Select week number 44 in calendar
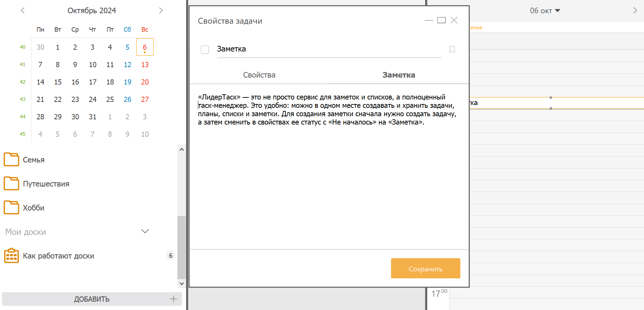The image size is (644, 310). [23, 117]
